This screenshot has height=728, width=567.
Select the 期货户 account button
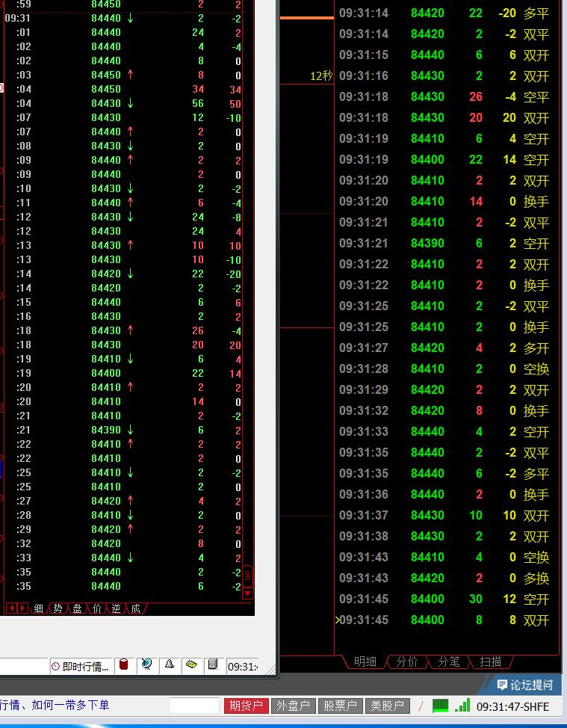point(247,706)
